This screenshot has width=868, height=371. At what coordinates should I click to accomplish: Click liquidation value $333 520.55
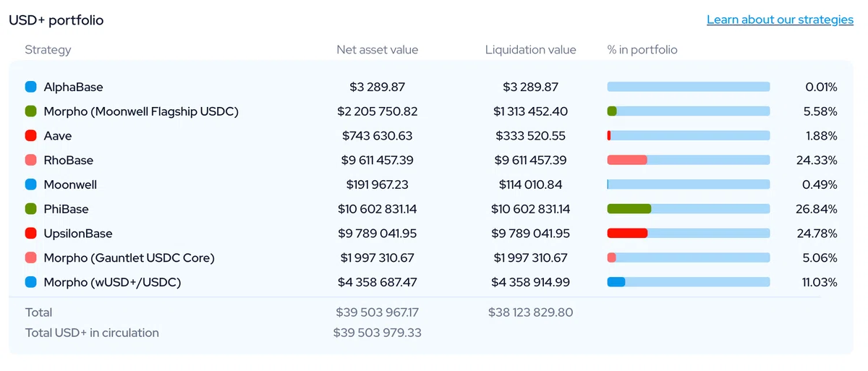(x=531, y=136)
